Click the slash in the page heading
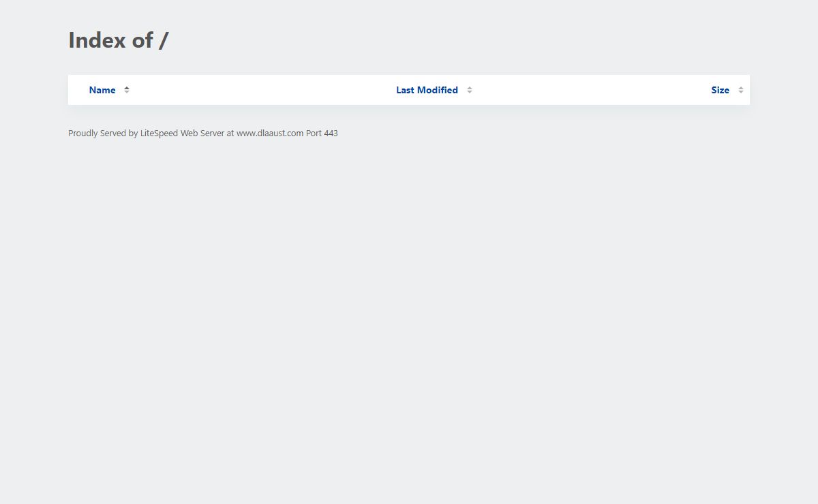The image size is (818, 504). [x=164, y=40]
